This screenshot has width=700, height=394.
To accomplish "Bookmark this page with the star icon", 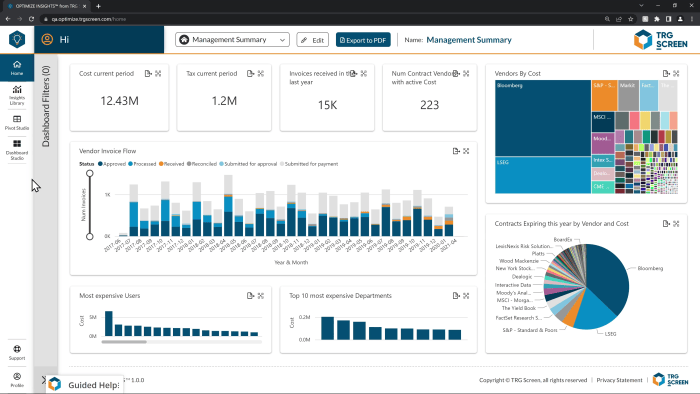I will point(630,19).
